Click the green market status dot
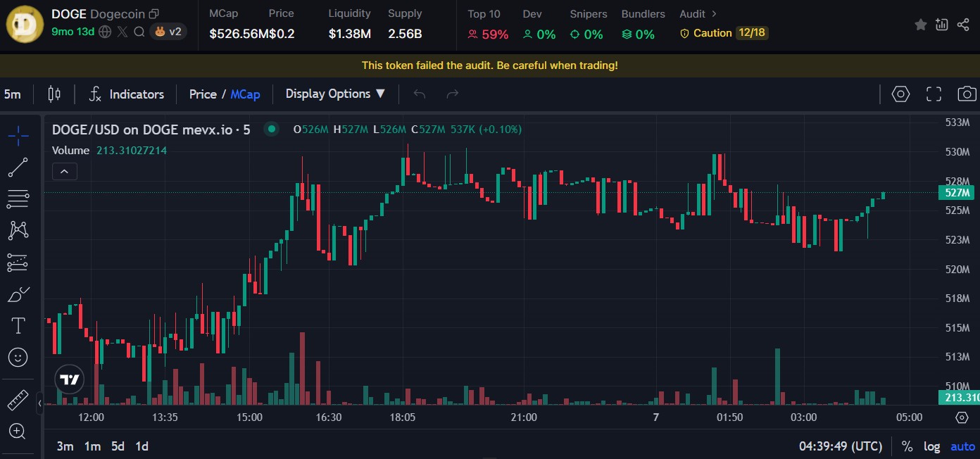This screenshot has height=459, width=980. pos(270,130)
